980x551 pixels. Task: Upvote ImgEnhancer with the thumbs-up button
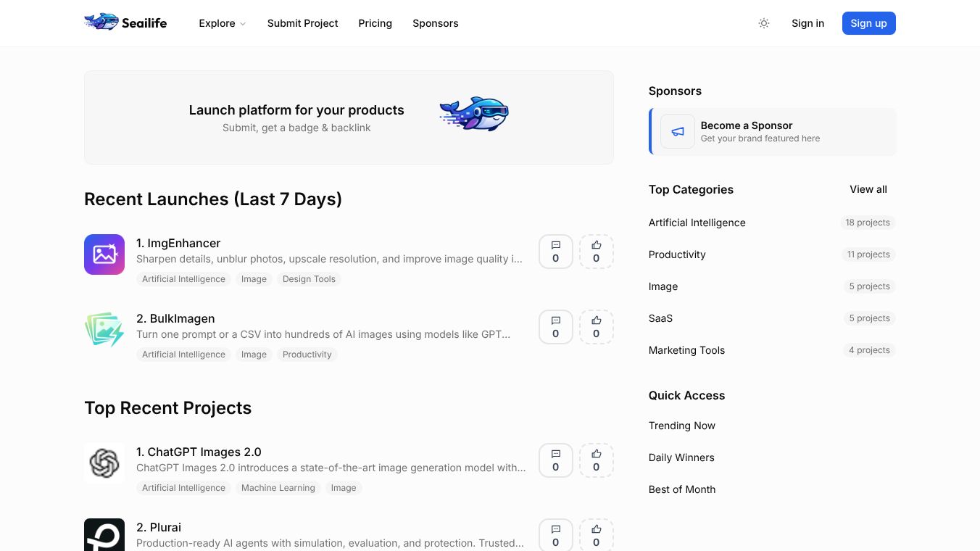[x=597, y=252]
